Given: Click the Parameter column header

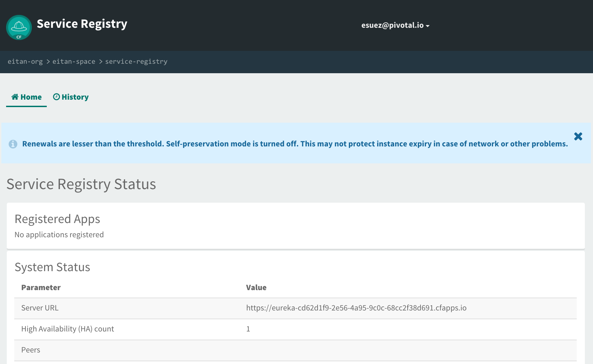Looking at the screenshot, I should [x=41, y=287].
